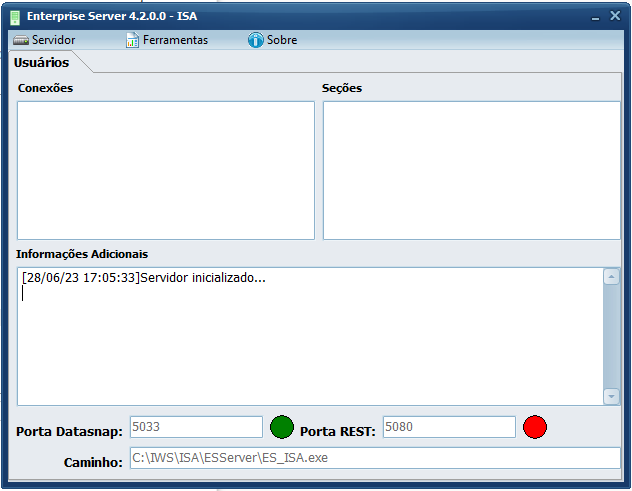This screenshot has width=632, height=491.
Task: Click inside the Seções list box
Action: tap(471, 170)
